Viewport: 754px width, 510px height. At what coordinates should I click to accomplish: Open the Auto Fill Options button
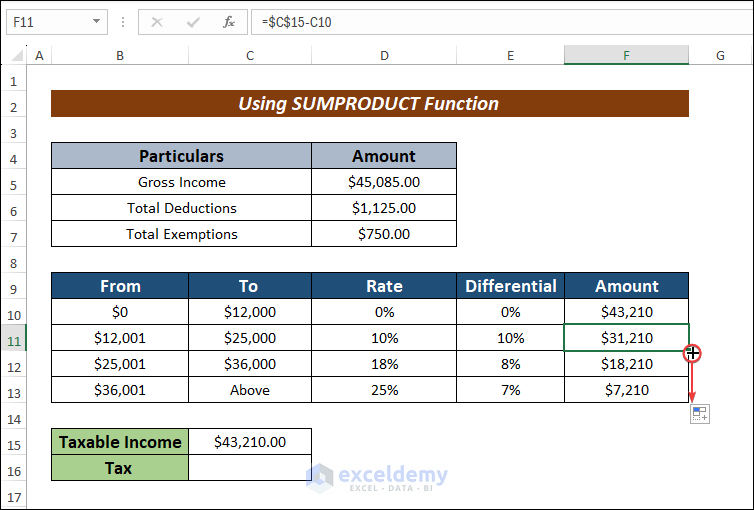click(x=700, y=414)
